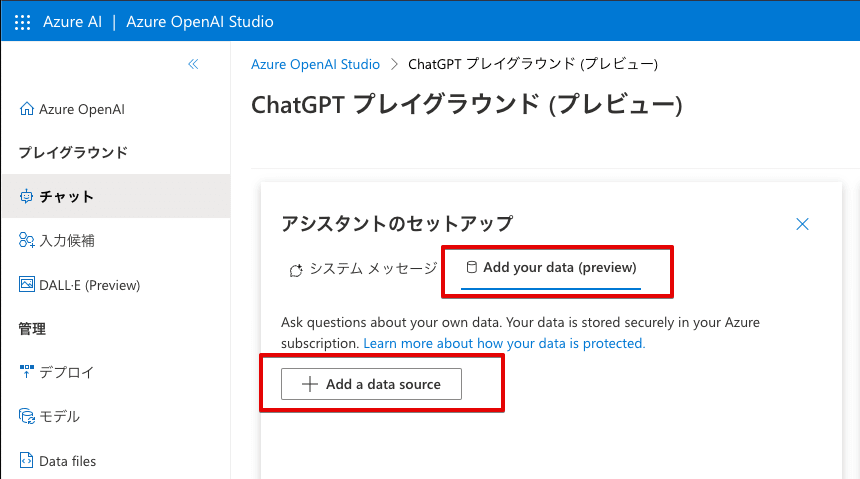Open the Data files management page
The width and height of the screenshot is (860, 479).
click(68, 460)
